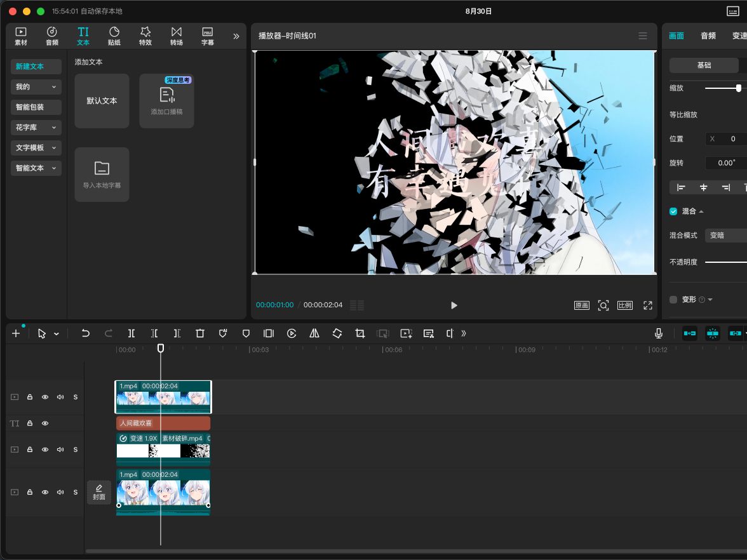This screenshot has width=747, height=560.
Task: Click the position X input field
Action: tap(726, 139)
